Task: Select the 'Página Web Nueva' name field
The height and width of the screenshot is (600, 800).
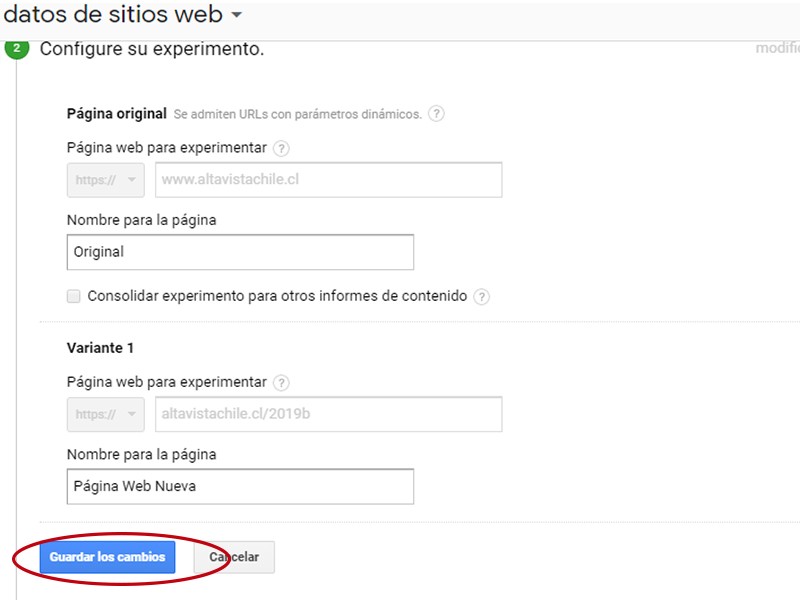Action: click(240, 486)
